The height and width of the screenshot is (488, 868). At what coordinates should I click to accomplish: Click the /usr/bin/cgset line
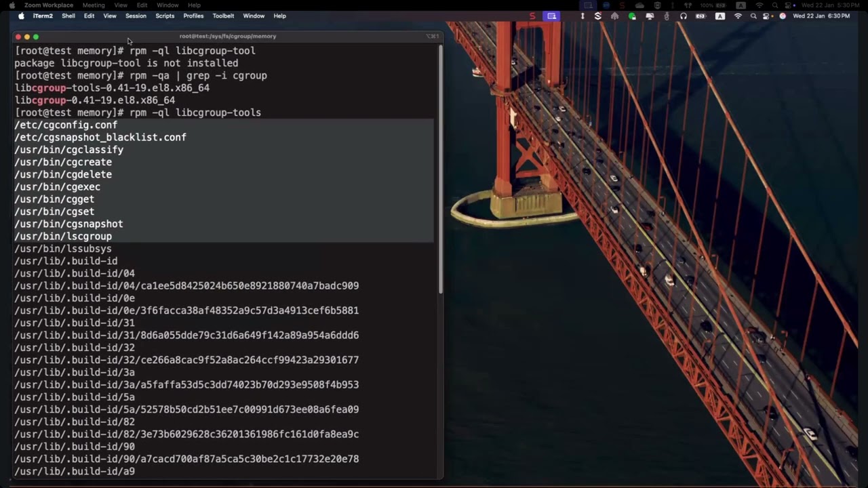pyautogui.click(x=54, y=211)
